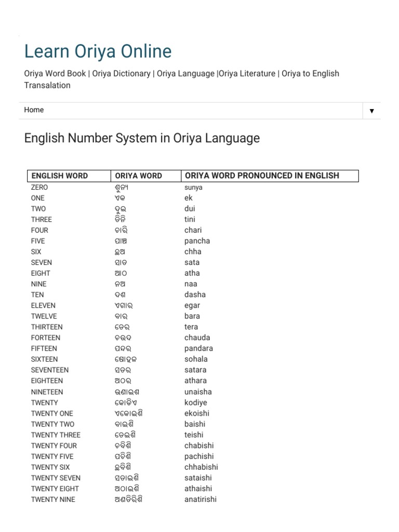This screenshot has height=532, width=399.
Task: Select the pronunciation 'egar'
Action: [192, 305]
